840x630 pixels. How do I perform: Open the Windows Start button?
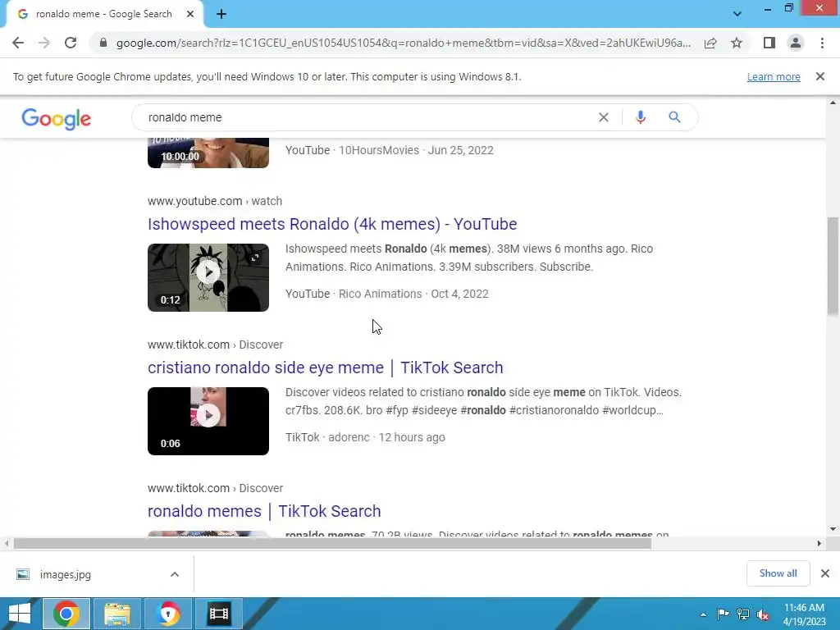point(20,614)
